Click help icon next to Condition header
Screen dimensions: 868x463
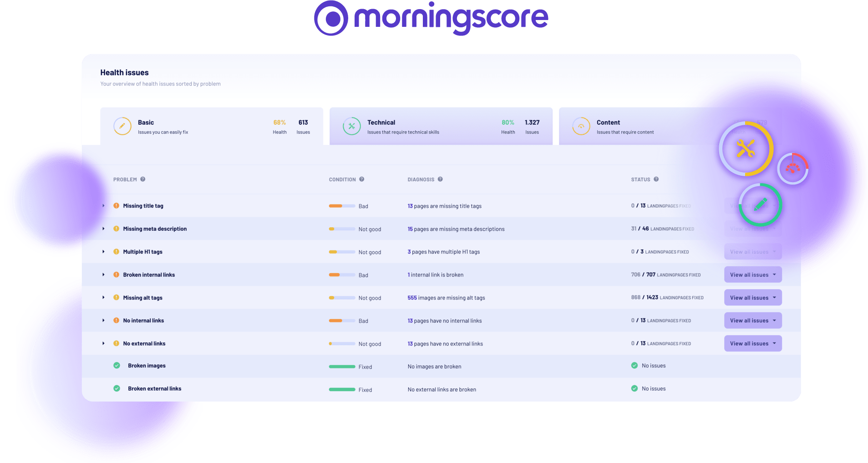point(362,179)
